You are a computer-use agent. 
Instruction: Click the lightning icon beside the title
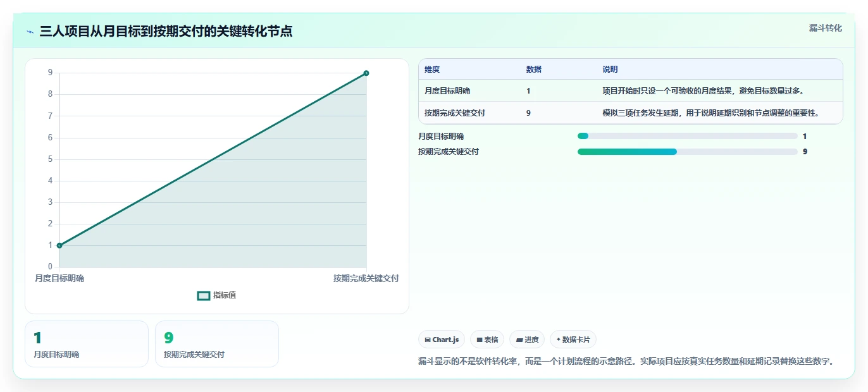30,32
